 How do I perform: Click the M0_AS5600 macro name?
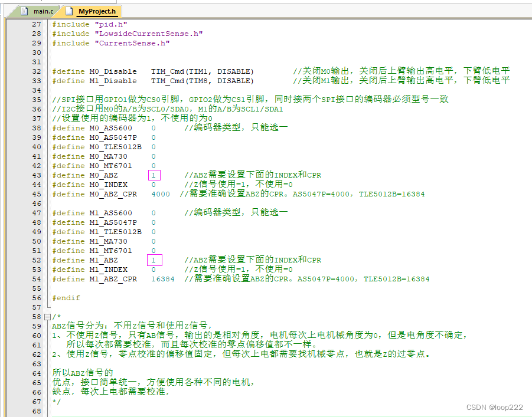[x=110, y=128]
